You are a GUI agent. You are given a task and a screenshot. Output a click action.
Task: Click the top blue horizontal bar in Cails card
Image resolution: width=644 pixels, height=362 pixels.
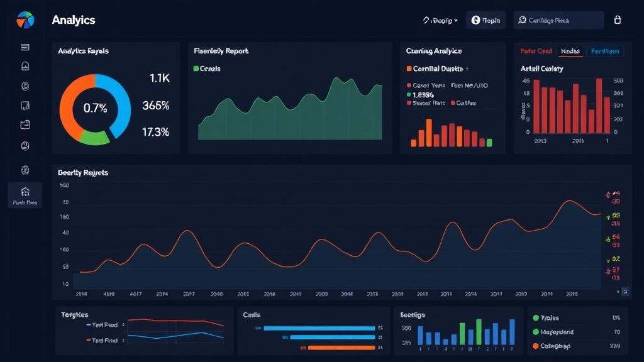pyautogui.click(x=319, y=328)
